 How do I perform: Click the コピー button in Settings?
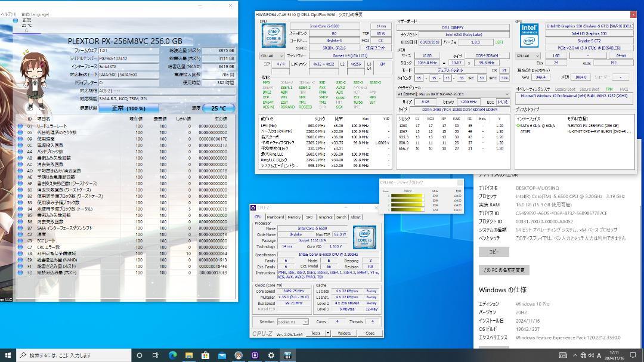click(494, 252)
